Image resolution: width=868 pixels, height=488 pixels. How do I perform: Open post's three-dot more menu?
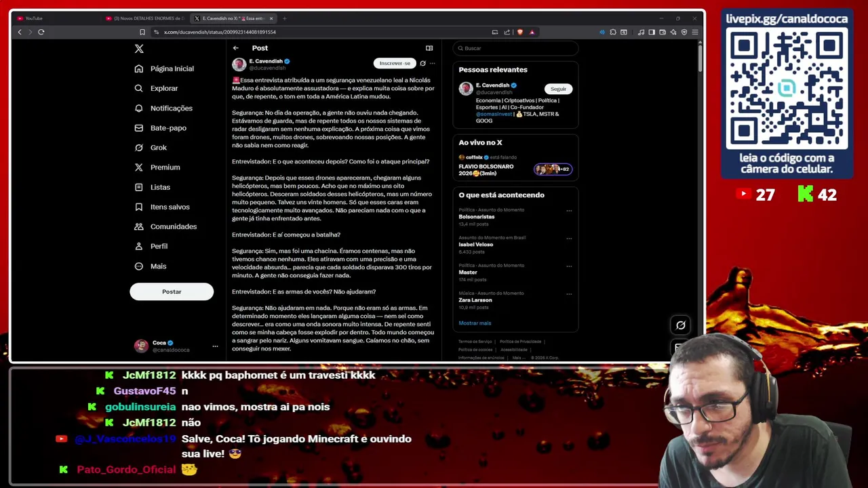pos(433,63)
